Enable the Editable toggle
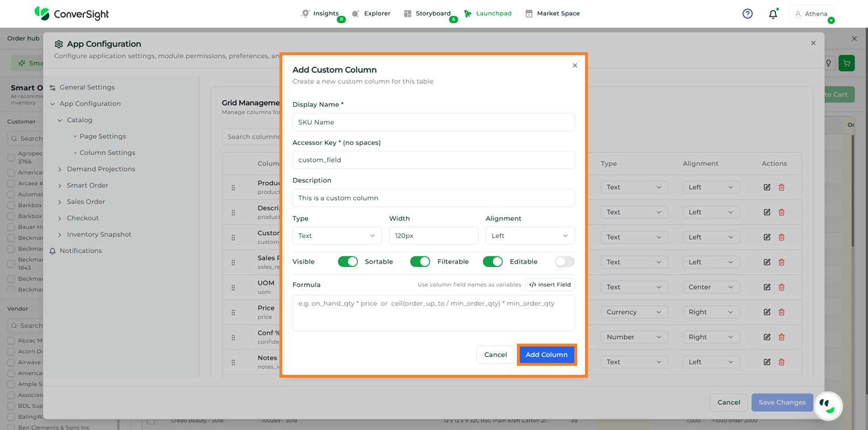The height and width of the screenshot is (430, 868). 565,261
